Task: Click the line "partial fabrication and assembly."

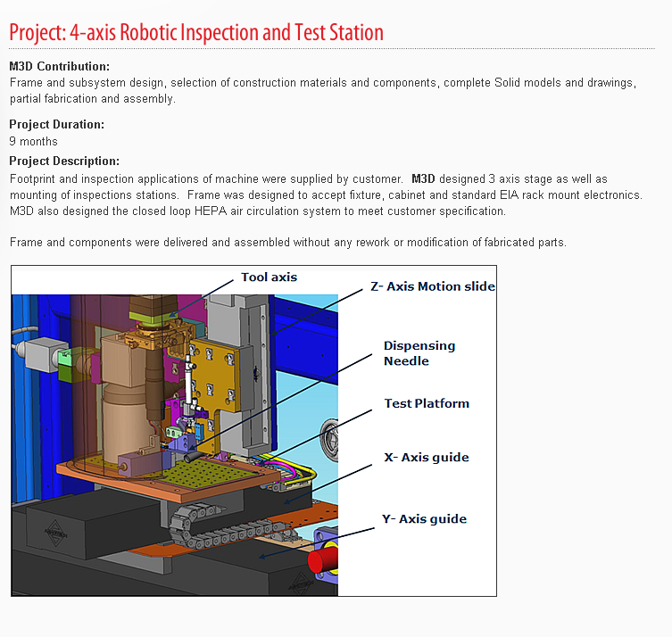Action: (x=93, y=99)
